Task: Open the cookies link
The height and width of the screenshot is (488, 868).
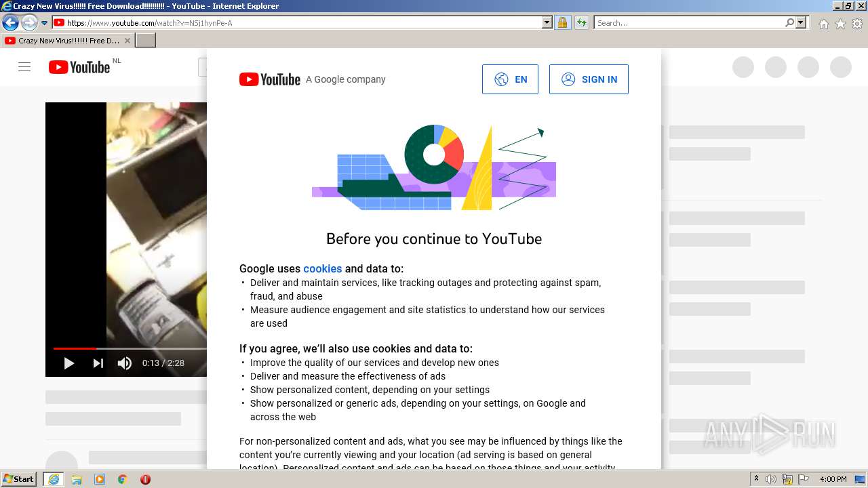Action: (323, 268)
